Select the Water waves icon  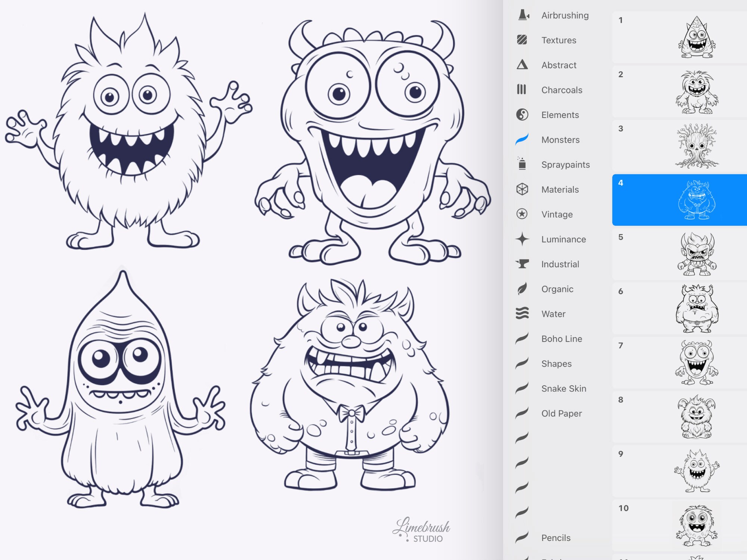pyautogui.click(x=523, y=314)
